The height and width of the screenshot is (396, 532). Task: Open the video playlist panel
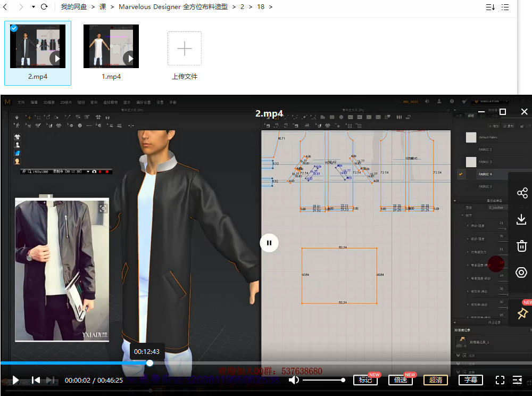click(517, 380)
